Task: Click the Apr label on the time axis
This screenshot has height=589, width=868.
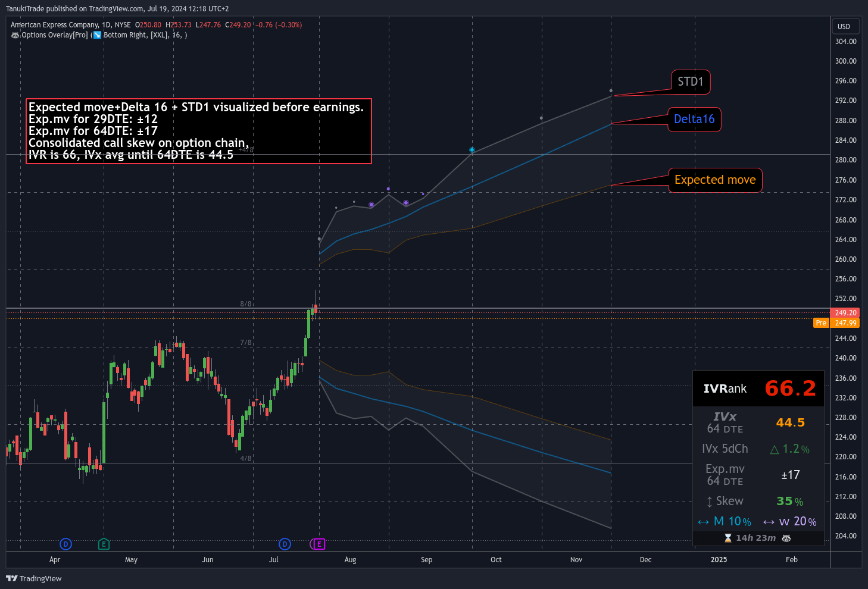Action: point(55,560)
